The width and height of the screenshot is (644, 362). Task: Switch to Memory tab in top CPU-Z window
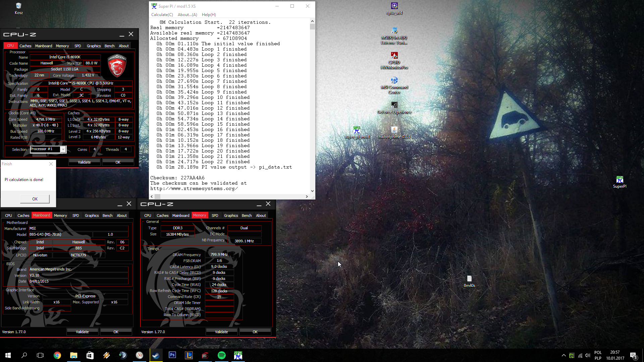point(62,46)
